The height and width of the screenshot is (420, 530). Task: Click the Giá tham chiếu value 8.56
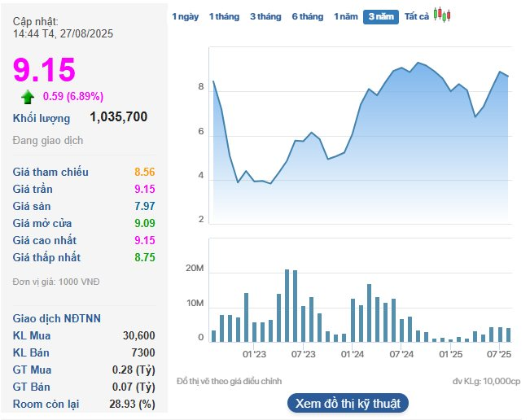click(144, 172)
